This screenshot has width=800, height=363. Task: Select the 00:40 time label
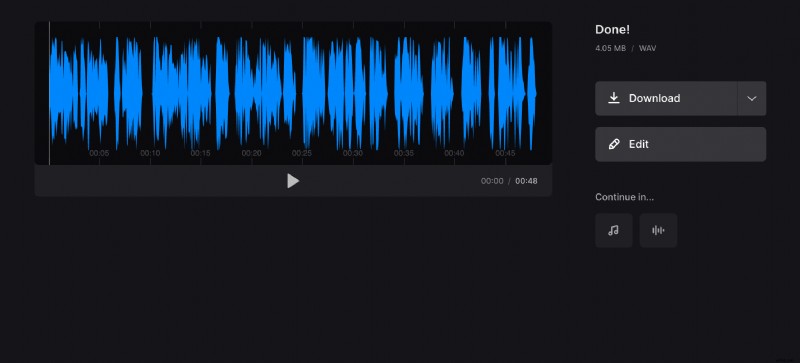454,153
